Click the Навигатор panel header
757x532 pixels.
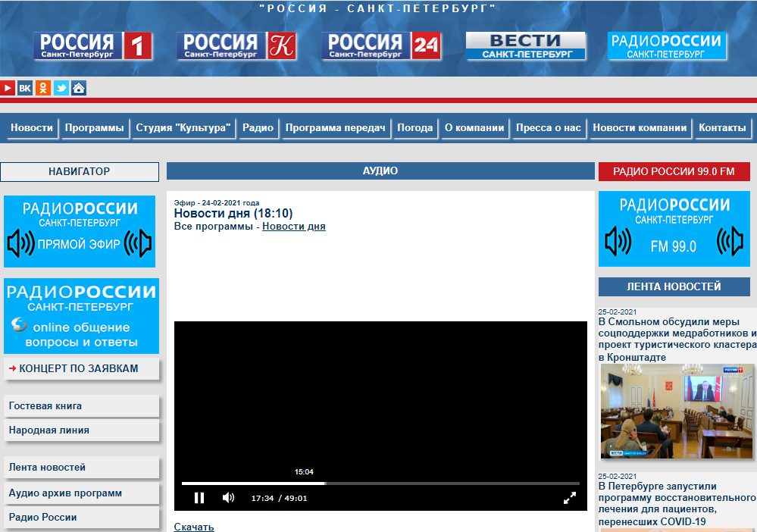point(80,172)
